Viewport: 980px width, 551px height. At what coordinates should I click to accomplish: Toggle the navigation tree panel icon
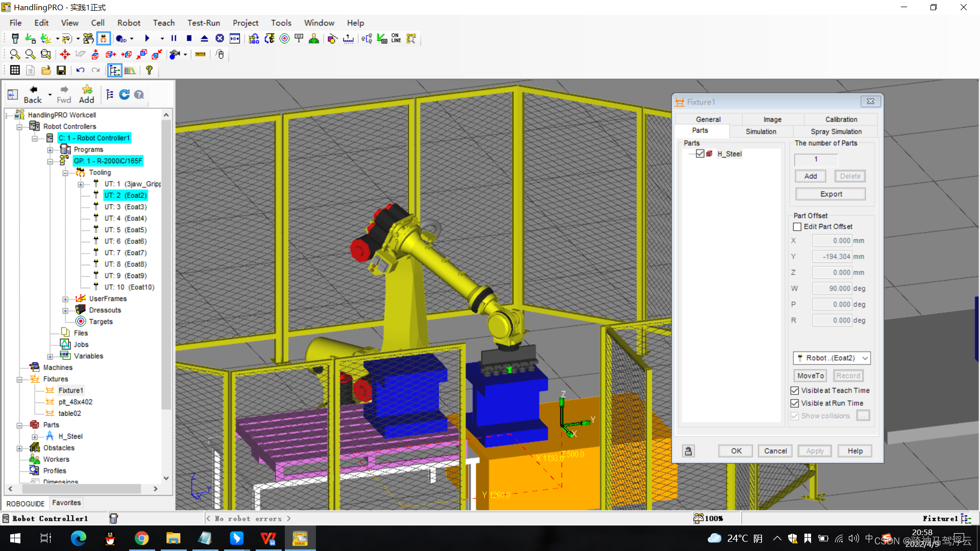115,70
